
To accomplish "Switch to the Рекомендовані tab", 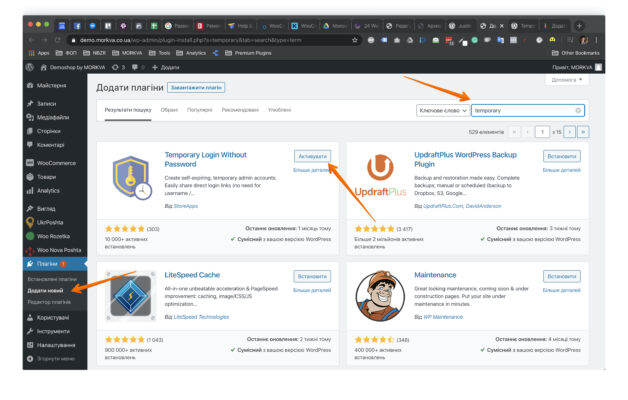I will (x=240, y=110).
